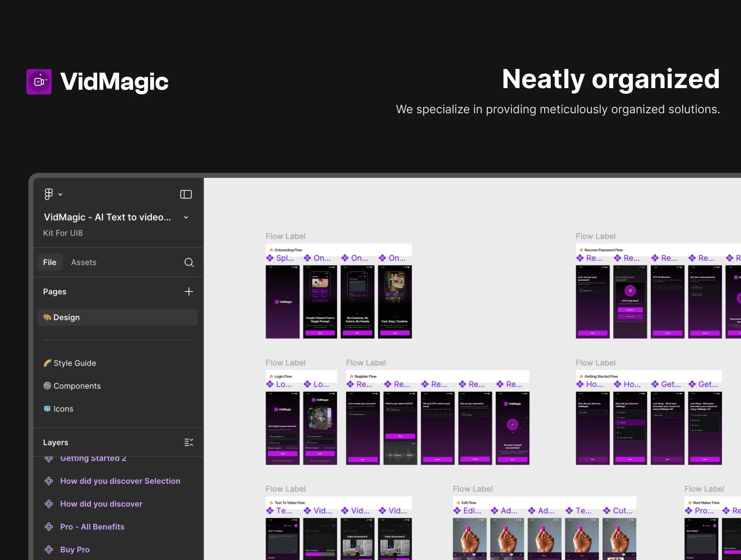Select the Splash screen frame thumbnail
741x560 pixels.
[x=283, y=302]
